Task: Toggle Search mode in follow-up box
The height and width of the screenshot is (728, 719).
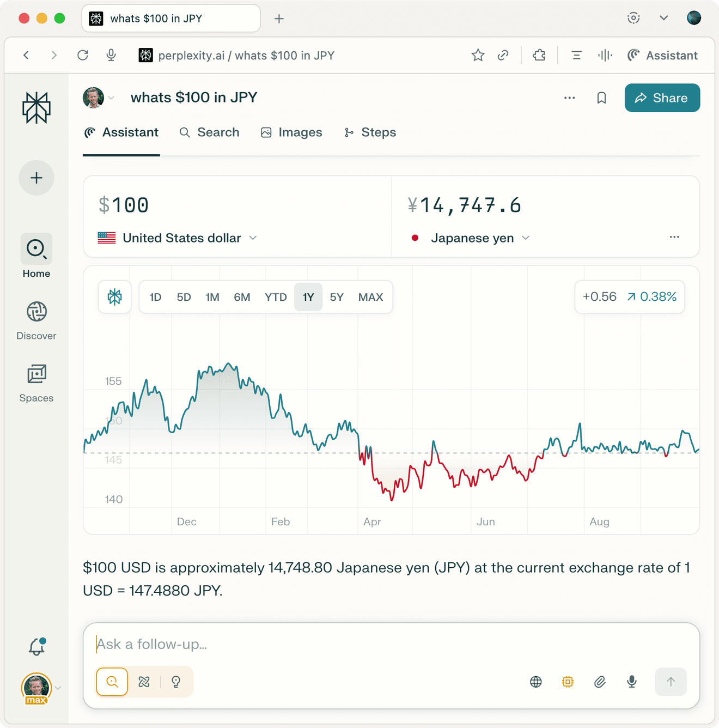Action: pos(112,682)
